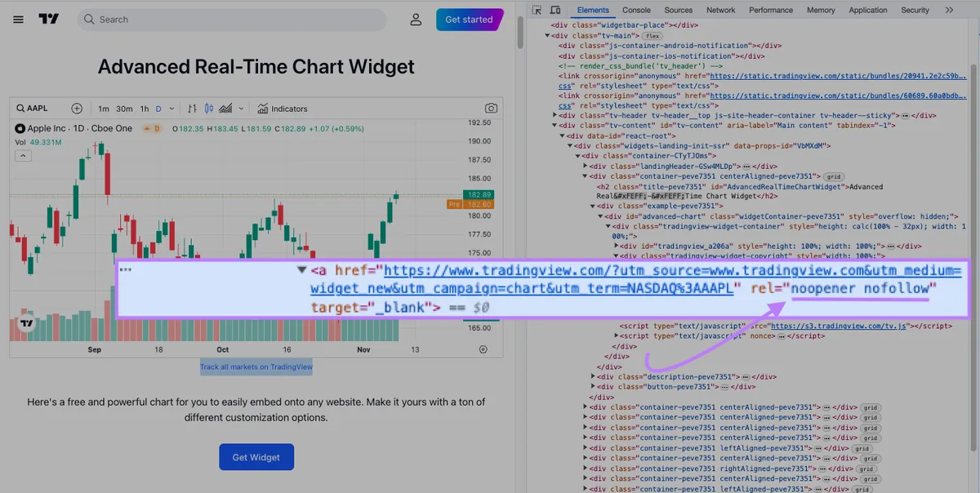The width and height of the screenshot is (980, 493).
Task: Collapse the widgets-landing-init-ssr div node
Action: (570, 145)
